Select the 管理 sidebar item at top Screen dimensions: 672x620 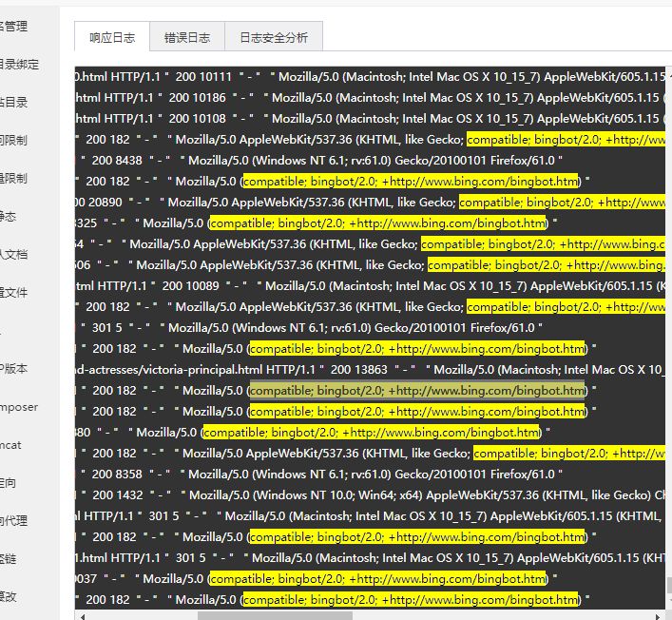pyautogui.click(x=13, y=27)
